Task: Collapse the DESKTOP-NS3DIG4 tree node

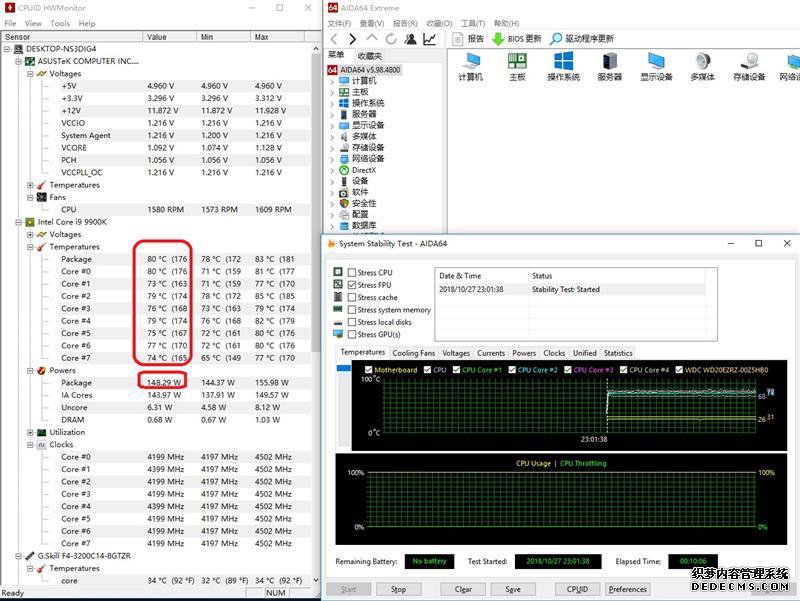Action: coord(7,49)
